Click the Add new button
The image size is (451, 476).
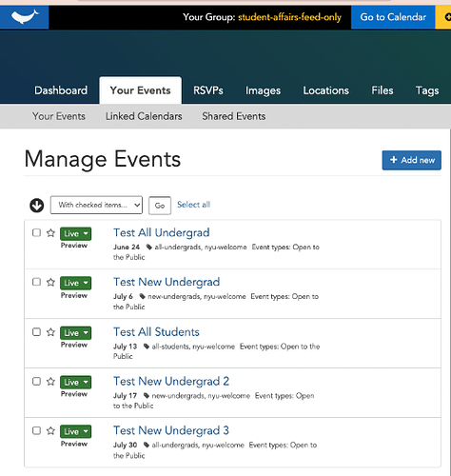click(x=411, y=160)
